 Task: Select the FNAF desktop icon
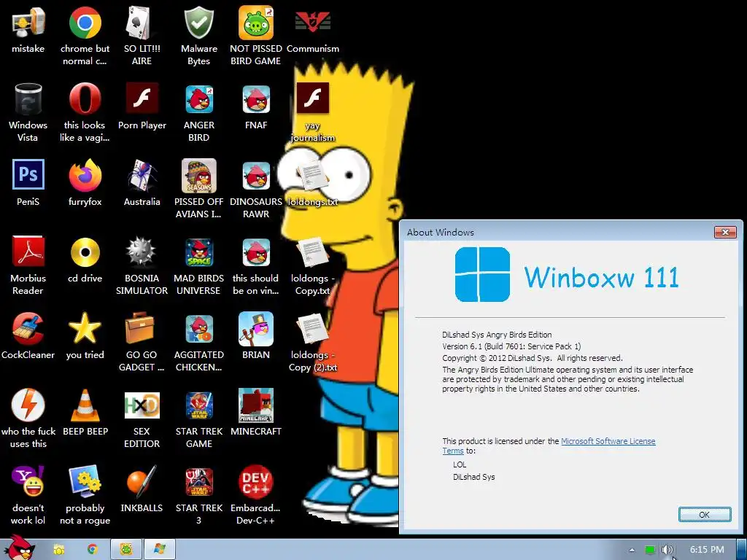pyautogui.click(x=256, y=99)
